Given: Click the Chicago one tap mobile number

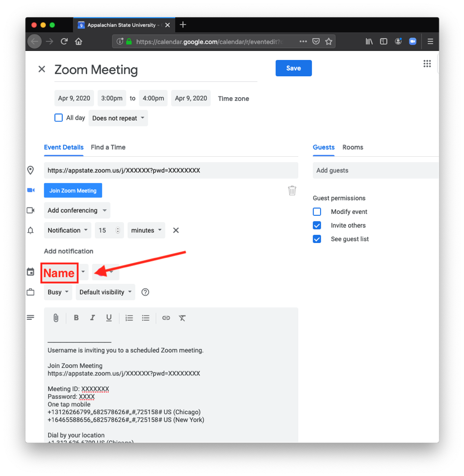Looking at the screenshot, I should pos(124,412).
